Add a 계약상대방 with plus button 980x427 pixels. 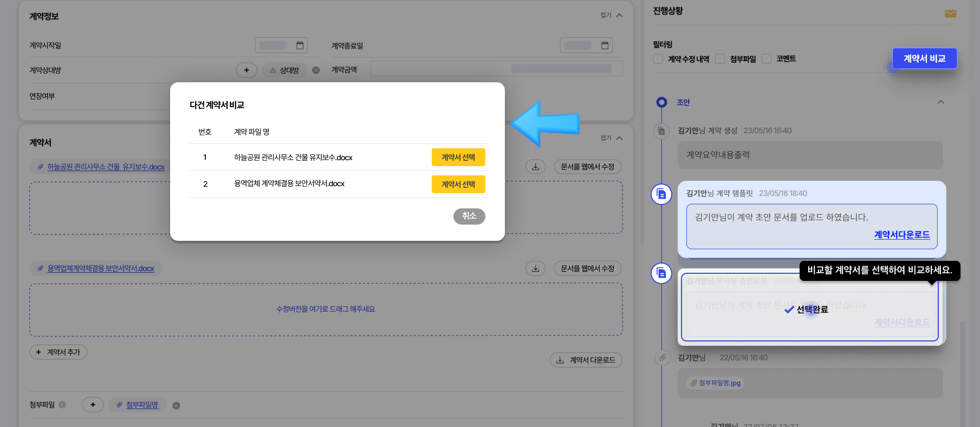(246, 70)
